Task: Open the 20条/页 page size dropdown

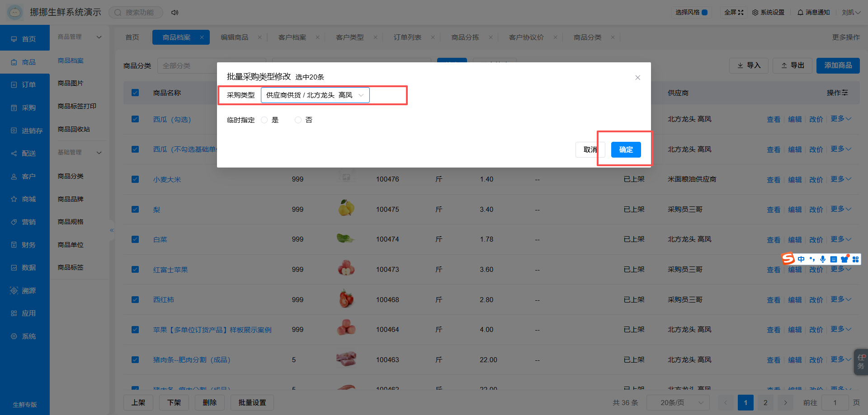Action: click(x=678, y=403)
